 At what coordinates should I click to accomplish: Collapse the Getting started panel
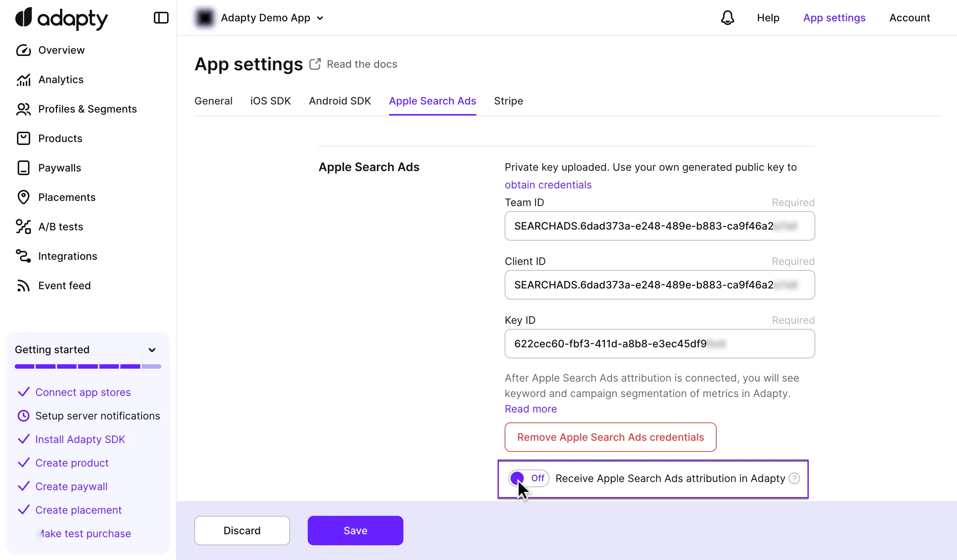[x=152, y=350]
